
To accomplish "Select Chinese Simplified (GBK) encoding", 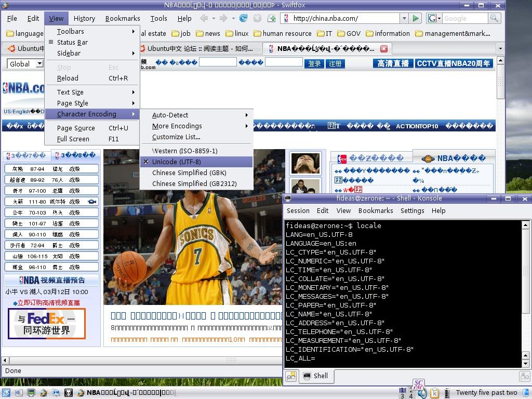I will pyautogui.click(x=196, y=172).
